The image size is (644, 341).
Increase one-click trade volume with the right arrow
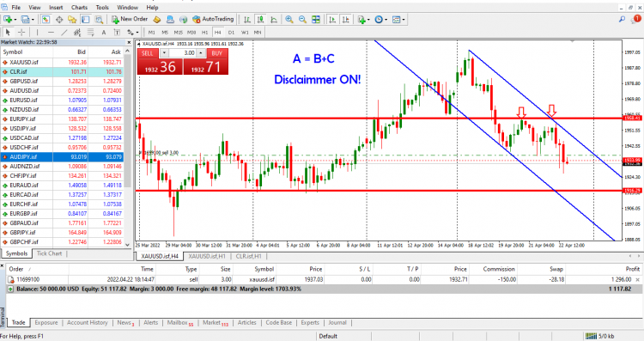(x=200, y=53)
